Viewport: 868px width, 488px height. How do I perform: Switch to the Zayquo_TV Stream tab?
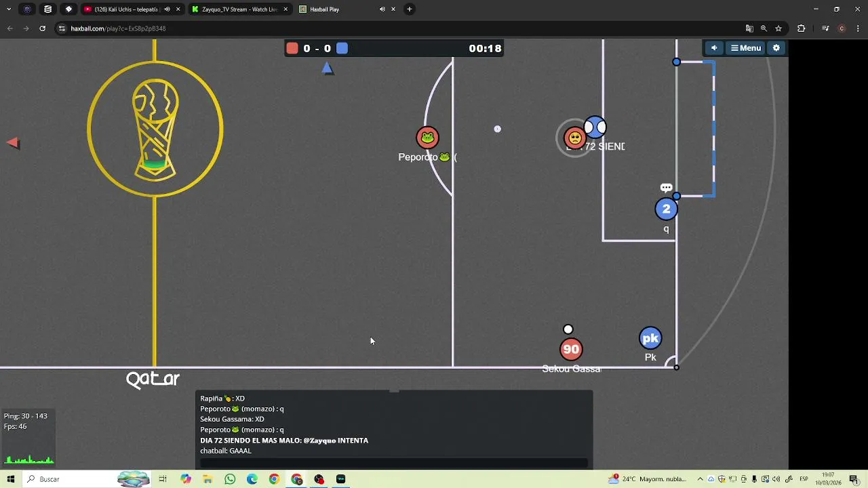[239, 9]
